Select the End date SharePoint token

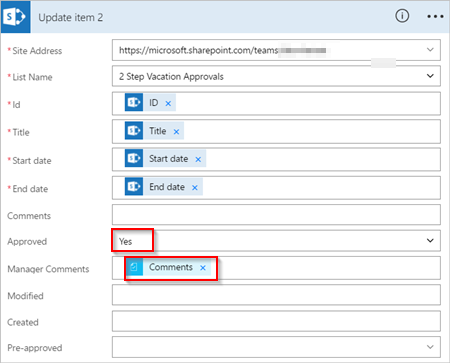[x=164, y=187]
